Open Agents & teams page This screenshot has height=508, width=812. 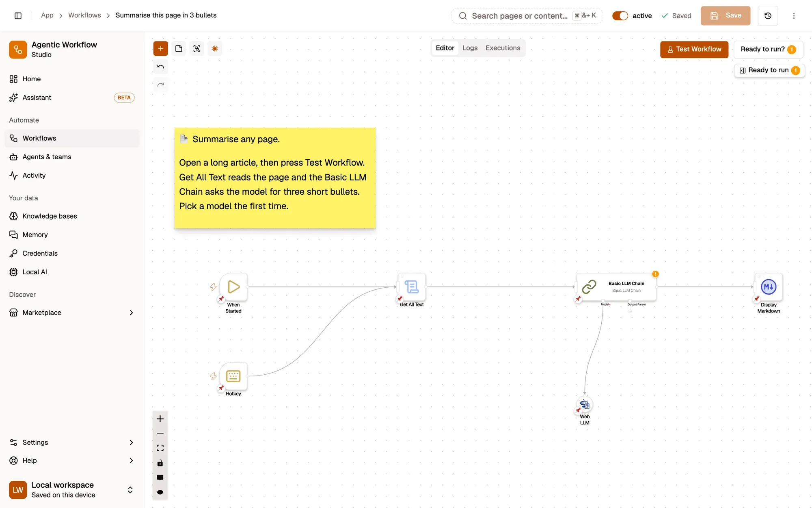(x=72, y=157)
